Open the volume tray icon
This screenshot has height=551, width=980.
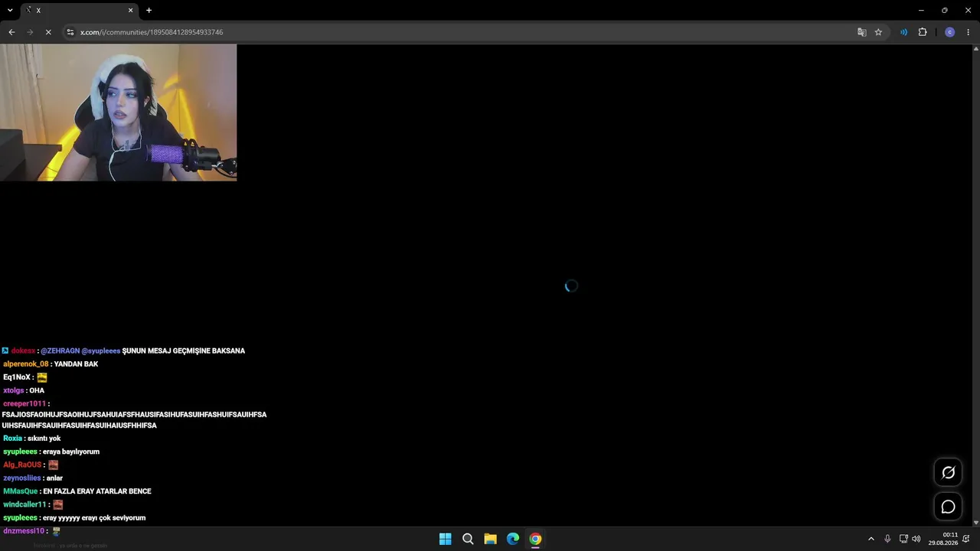pyautogui.click(x=916, y=539)
